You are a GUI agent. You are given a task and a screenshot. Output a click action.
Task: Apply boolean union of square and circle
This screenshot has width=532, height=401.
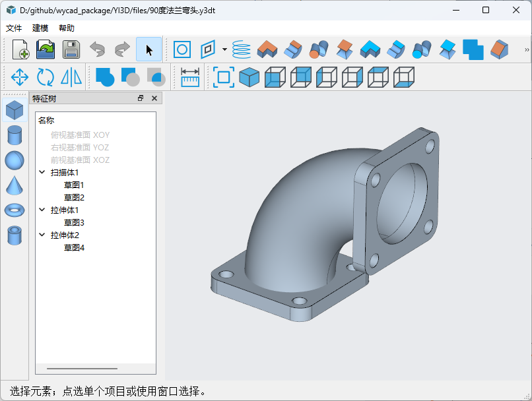click(x=105, y=77)
